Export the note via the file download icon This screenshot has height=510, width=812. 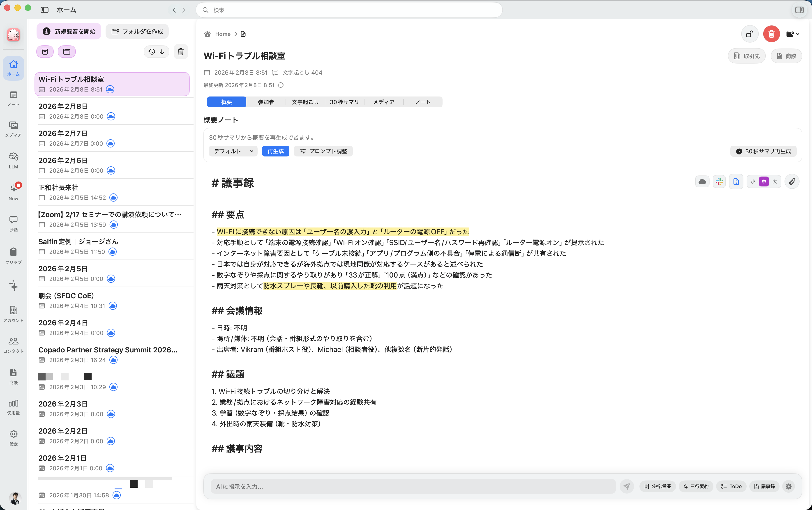736,181
